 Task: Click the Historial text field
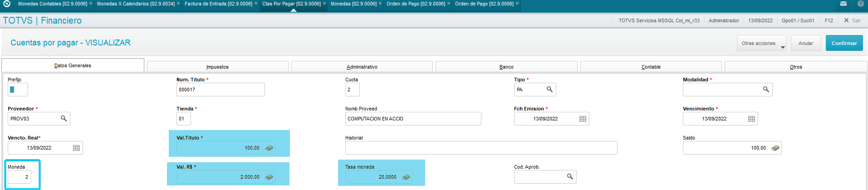(481, 148)
